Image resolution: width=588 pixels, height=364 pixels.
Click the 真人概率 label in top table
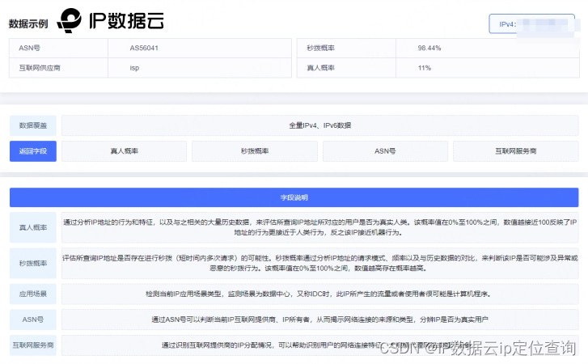click(x=320, y=68)
